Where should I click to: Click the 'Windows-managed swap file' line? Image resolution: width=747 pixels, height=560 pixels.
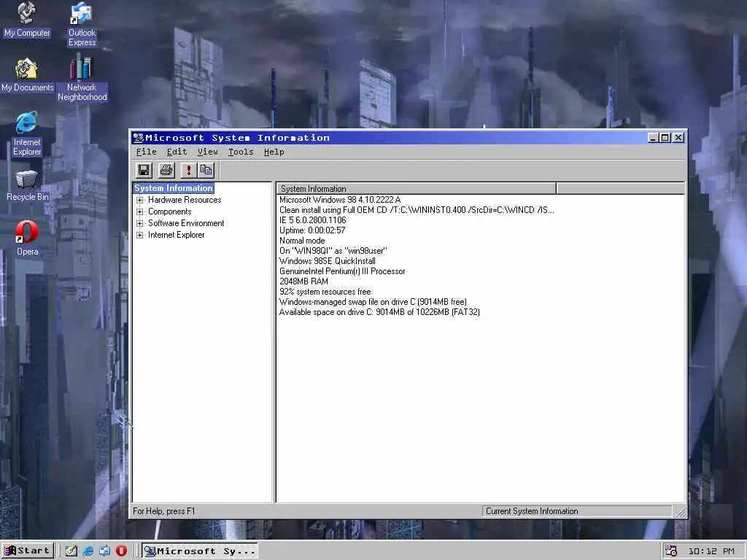[x=373, y=302]
